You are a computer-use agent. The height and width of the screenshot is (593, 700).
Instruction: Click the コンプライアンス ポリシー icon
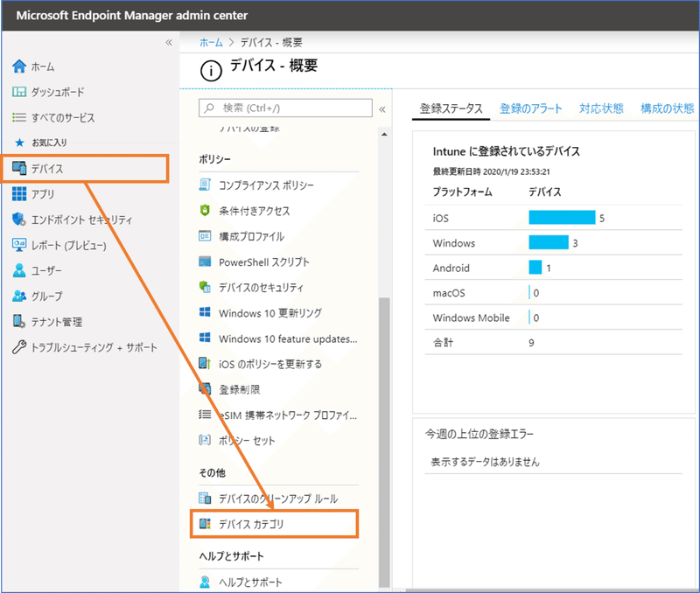click(x=205, y=185)
